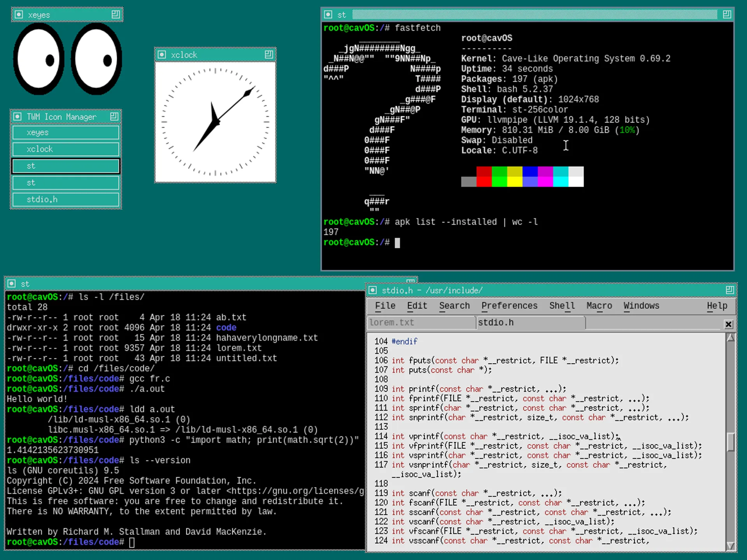747x560 pixels.
Task: Click 'ab.txt' in the terminal listing
Action: coord(231,317)
